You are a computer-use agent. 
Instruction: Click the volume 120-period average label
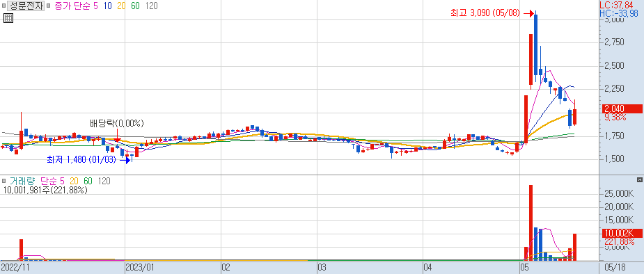click(104, 181)
